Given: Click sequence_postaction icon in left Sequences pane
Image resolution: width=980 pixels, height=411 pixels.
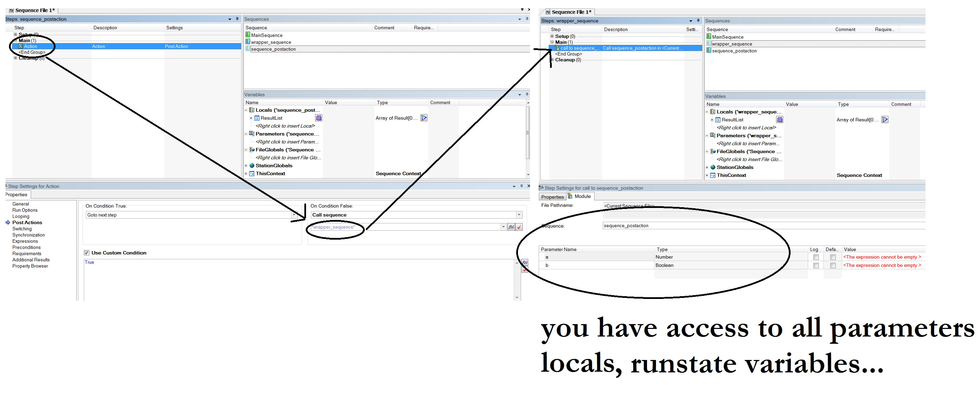Looking at the screenshot, I should click(x=248, y=49).
